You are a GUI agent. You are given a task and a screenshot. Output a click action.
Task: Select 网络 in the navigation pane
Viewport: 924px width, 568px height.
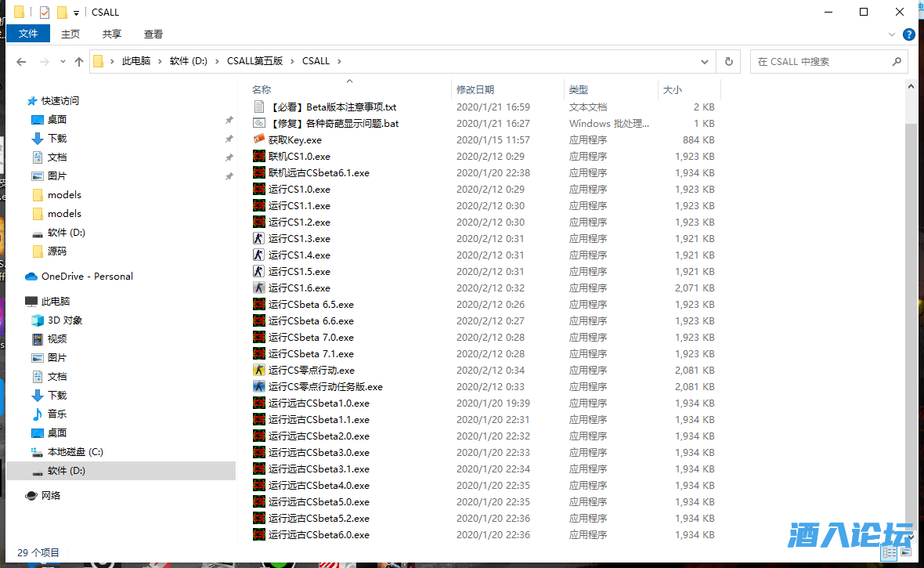[51, 496]
